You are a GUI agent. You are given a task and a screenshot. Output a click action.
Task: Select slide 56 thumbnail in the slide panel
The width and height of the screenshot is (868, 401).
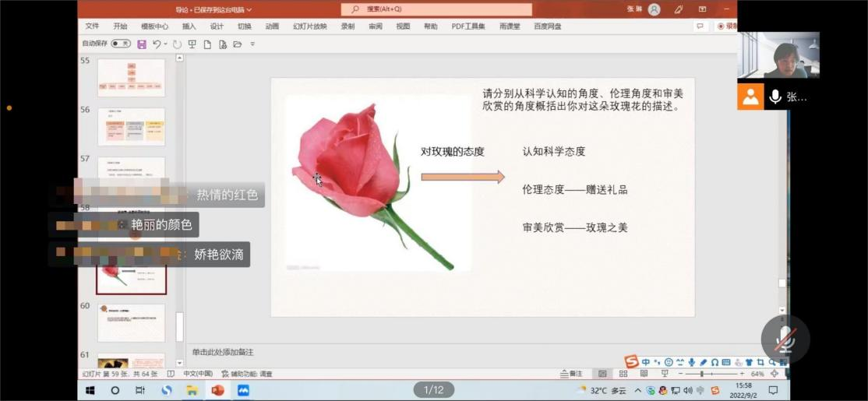coord(131,127)
